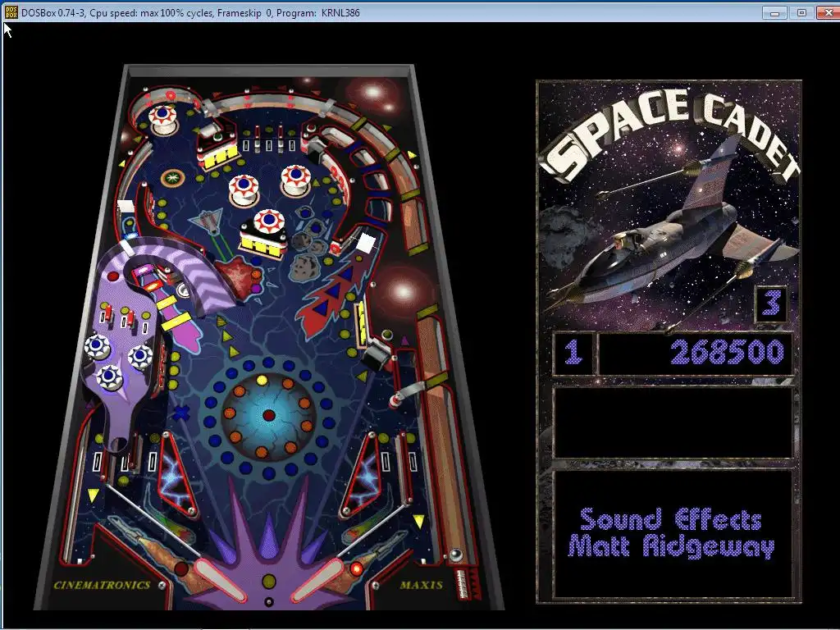
Task: Click the DOSBox window title text
Action: coord(190,12)
